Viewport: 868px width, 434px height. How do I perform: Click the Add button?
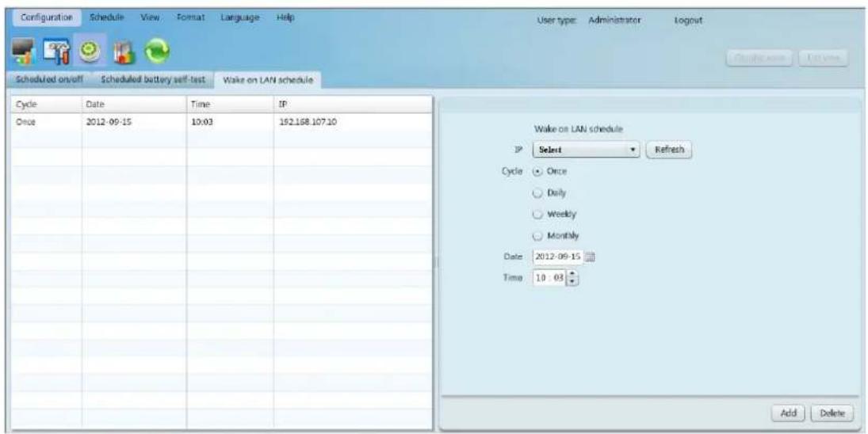coord(788,413)
